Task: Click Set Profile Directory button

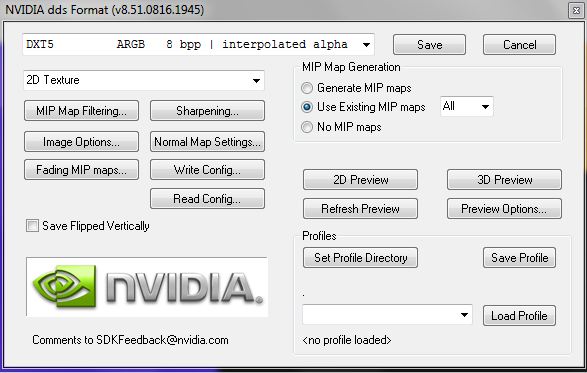Action: coord(361,258)
